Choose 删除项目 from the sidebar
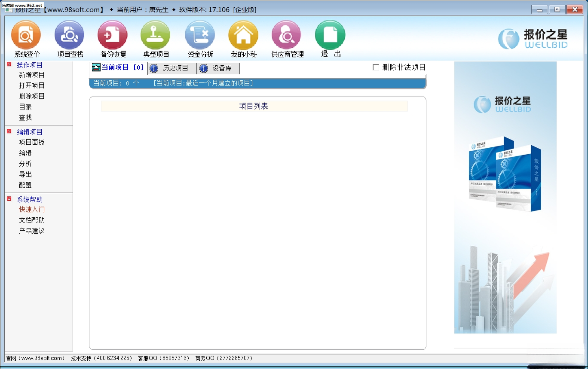Screen dimensions: 588x369 [32, 96]
